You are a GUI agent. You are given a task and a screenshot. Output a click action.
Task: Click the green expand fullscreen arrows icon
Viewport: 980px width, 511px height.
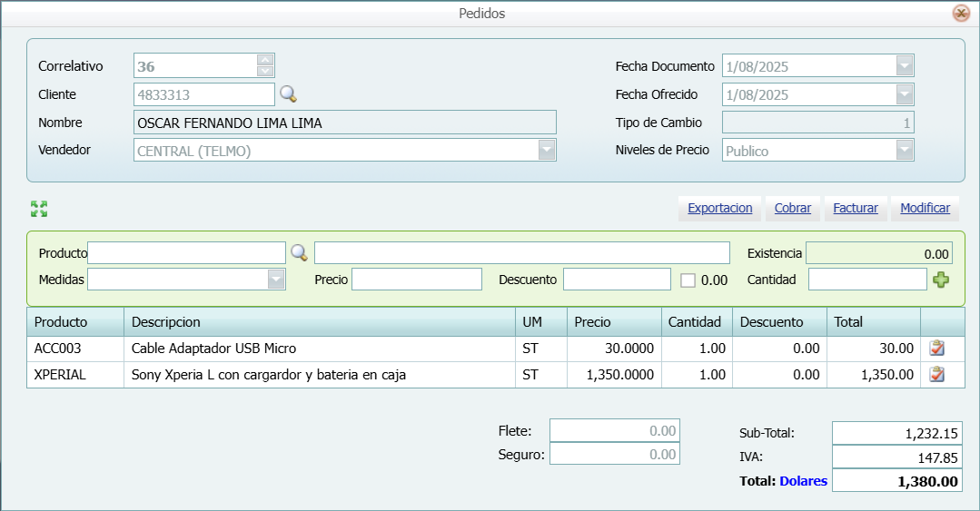tap(39, 210)
